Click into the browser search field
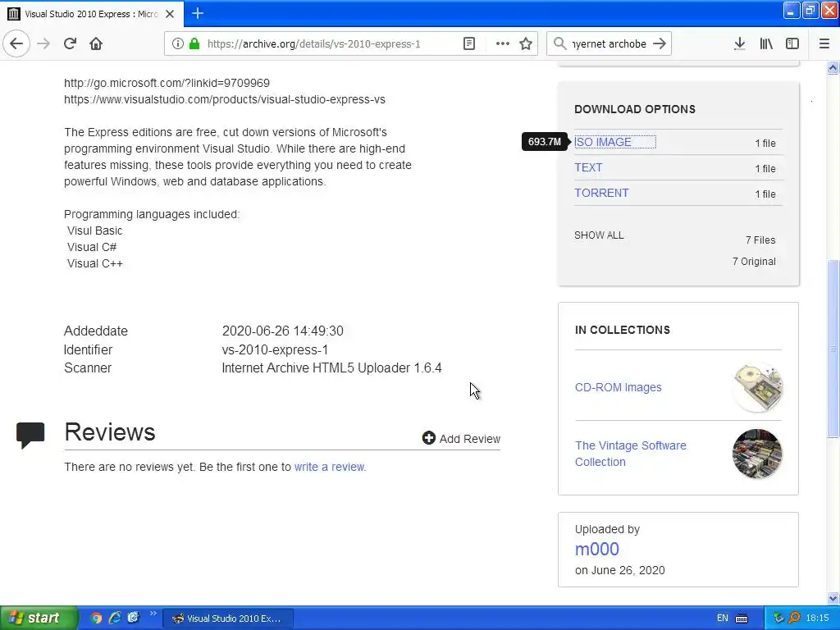This screenshot has height=630, width=840. (x=609, y=43)
